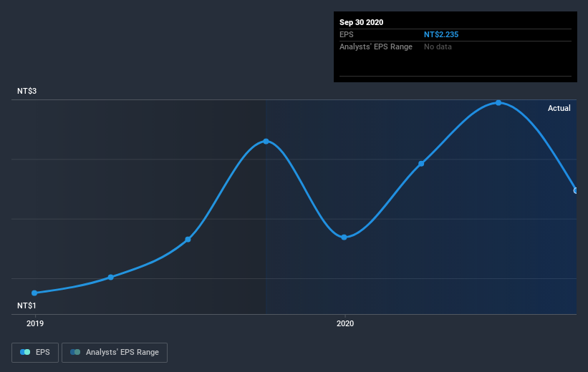The image size is (588, 372).
Task: Select the last hollow data point at right edge
Action: (x=576, y=191)
